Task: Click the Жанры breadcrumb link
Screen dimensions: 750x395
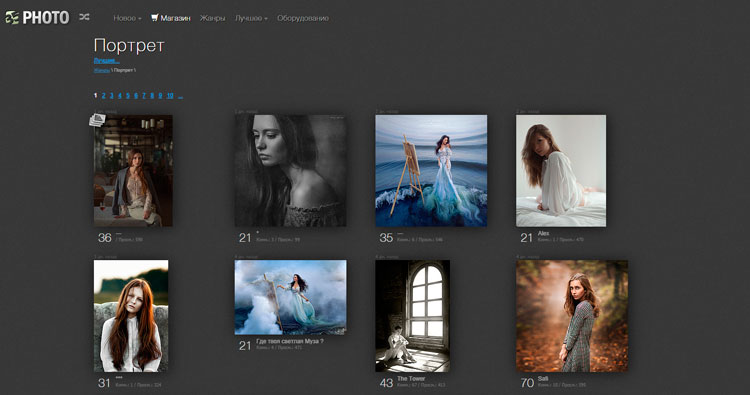Action: 101,70
